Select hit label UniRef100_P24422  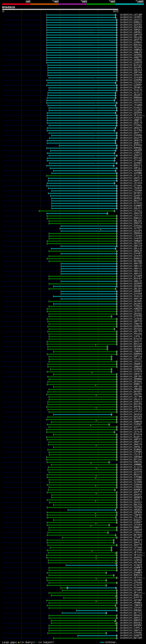(x=131, y=108)
